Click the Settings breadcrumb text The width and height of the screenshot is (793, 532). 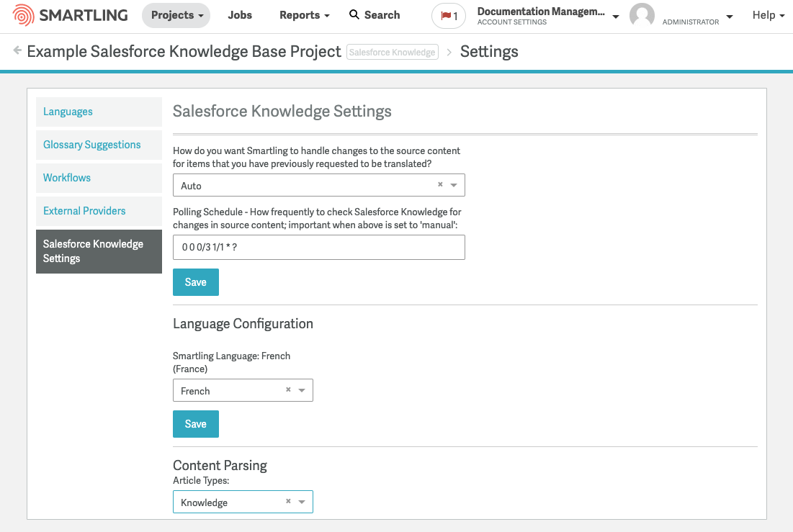click(x=489, y=52)
